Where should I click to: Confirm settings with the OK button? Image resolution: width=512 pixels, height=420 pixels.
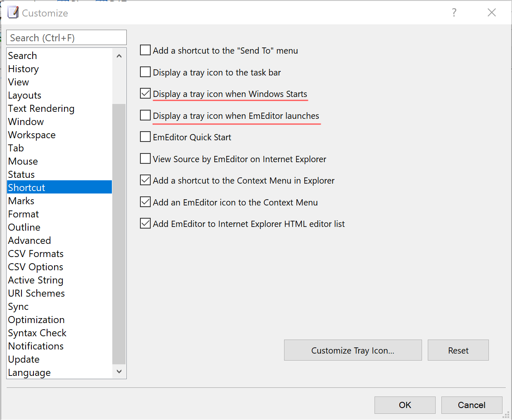tap(405, 405)
